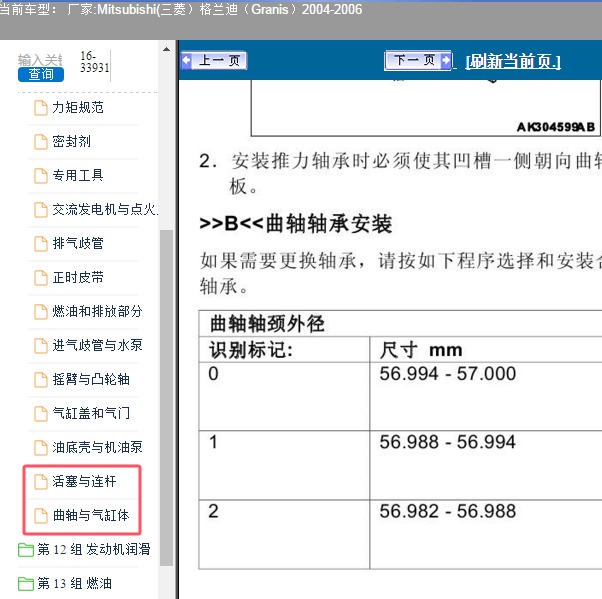This screenshot has width=602, height=599.
Task: Open the 曲轴与气缸体 tree item
Action: [x=91, y=515]
